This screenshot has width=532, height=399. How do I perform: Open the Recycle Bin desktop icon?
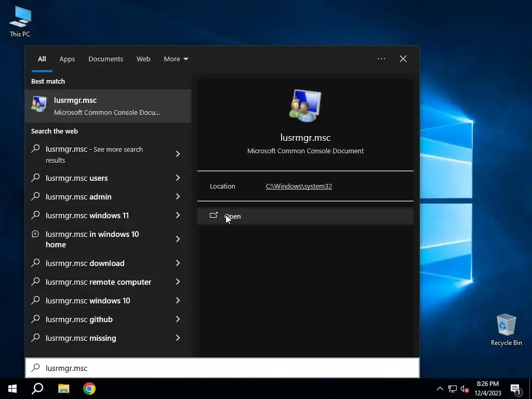coord(506,329)
